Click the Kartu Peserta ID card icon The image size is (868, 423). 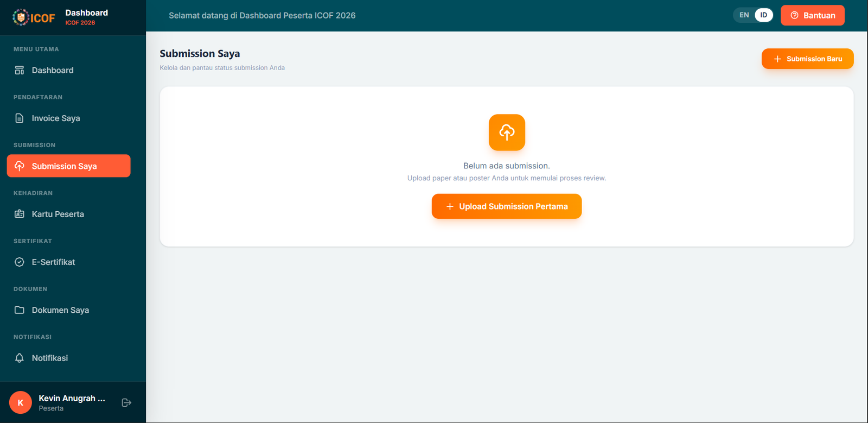(x=20, y=214)
